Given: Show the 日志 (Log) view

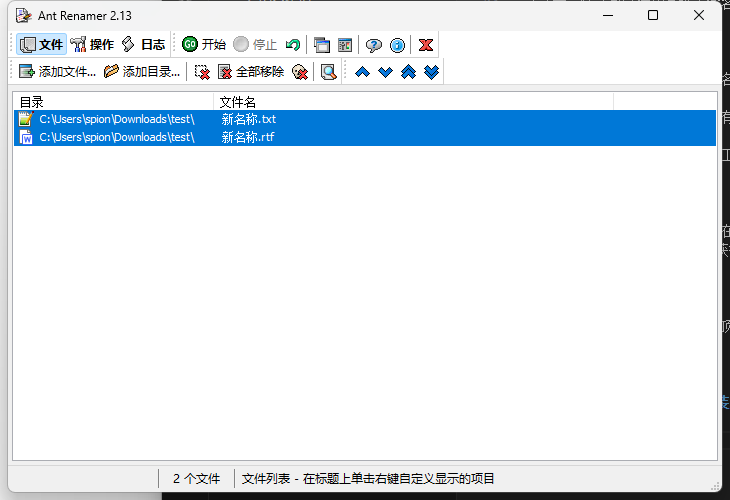Looking at the screenshot, I should (143, 44).
